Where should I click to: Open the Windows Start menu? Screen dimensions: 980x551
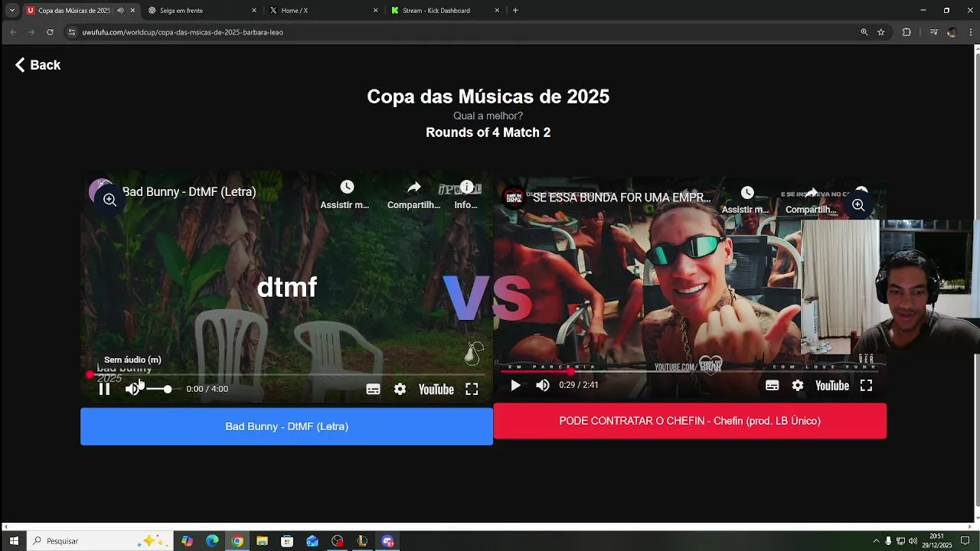[x=14, y=541]
